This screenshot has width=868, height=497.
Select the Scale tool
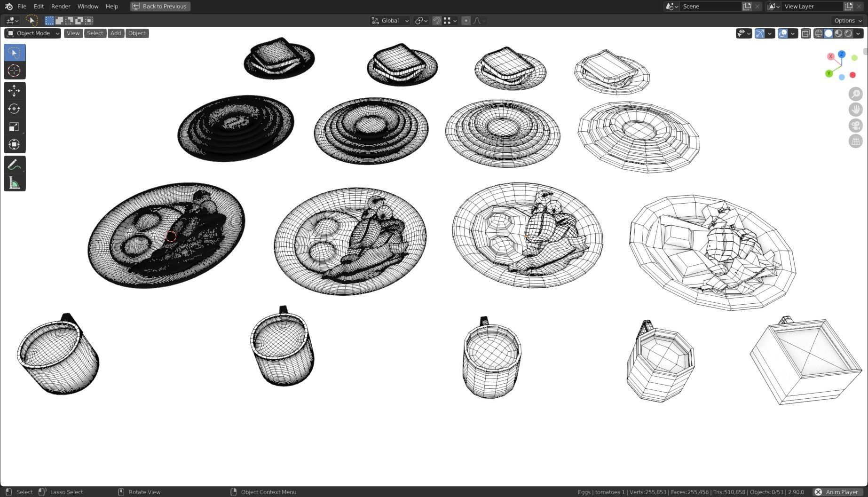tap(15, 126)
